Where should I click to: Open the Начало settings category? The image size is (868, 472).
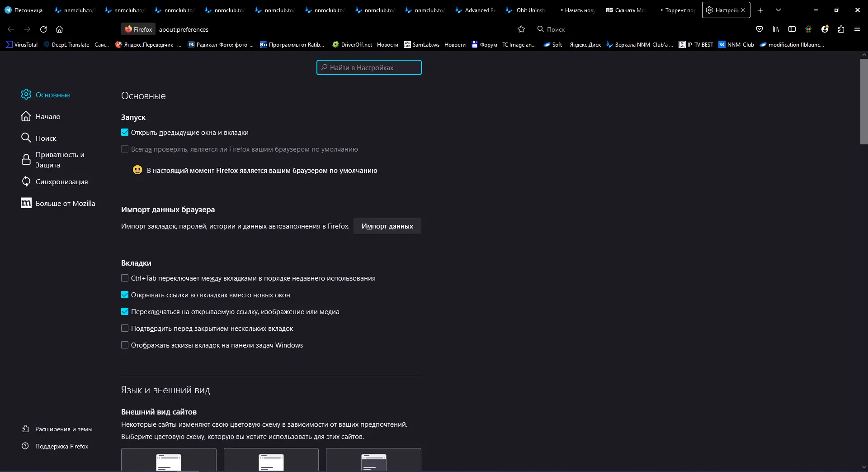click(41, 116)
